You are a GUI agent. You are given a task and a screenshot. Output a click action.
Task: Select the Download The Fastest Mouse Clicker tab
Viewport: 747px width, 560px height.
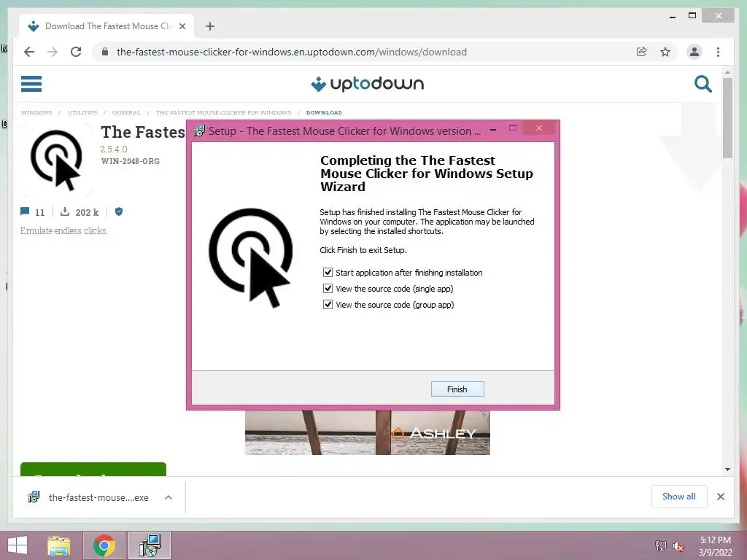point(107,26)
